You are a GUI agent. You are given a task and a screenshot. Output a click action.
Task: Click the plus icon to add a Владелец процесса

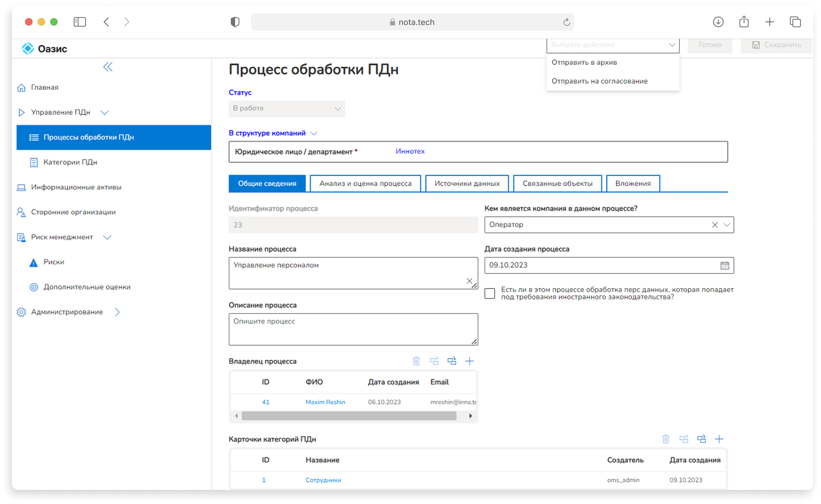(x=469, y=361)
